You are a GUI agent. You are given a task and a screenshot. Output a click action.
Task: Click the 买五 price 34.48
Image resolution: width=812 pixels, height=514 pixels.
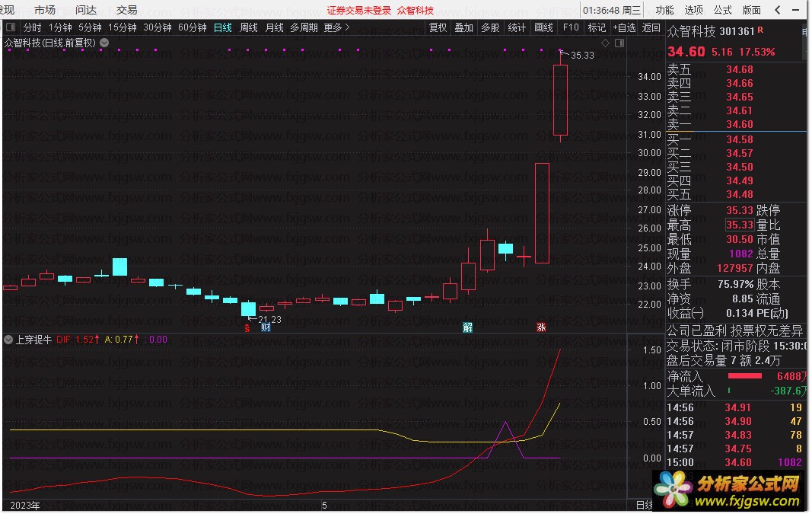[740, 194]
